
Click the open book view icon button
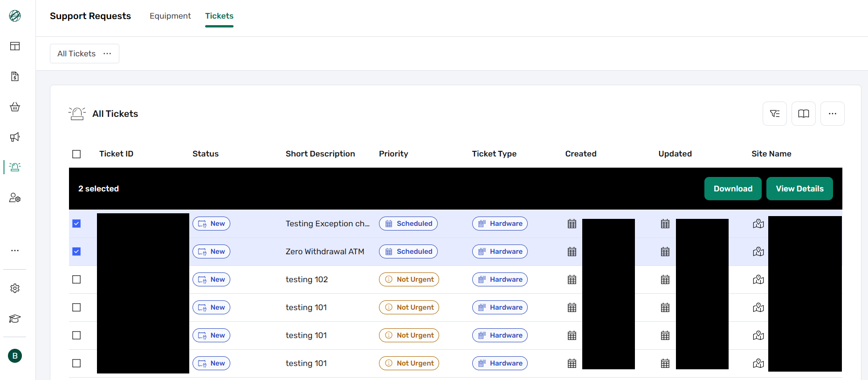tap(804, 114)
